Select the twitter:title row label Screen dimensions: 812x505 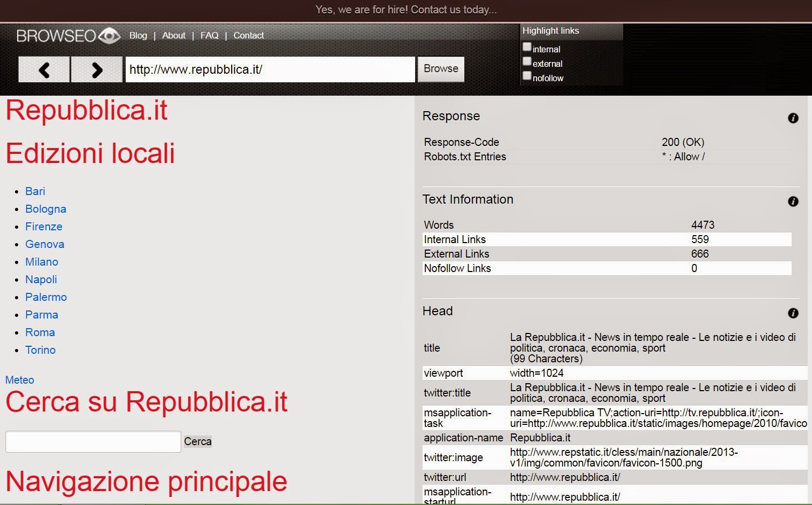447,393
